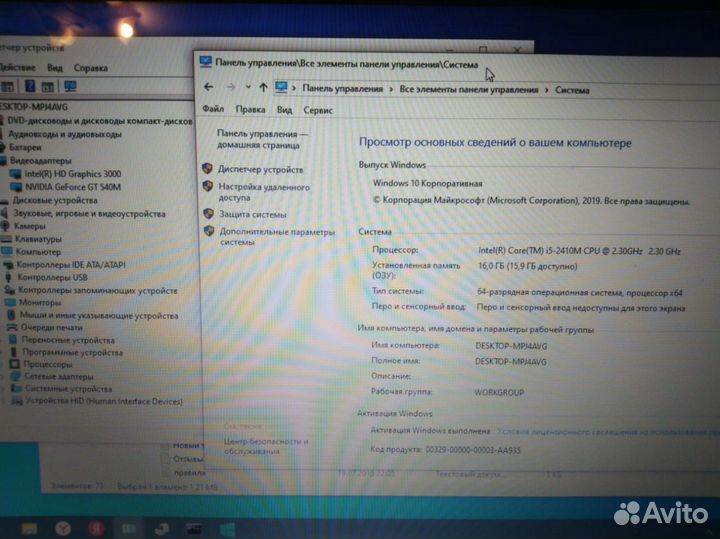Click icon of NVIDIA GeForce GT 540M
The image size is (720, 539).
click(16, 187)
